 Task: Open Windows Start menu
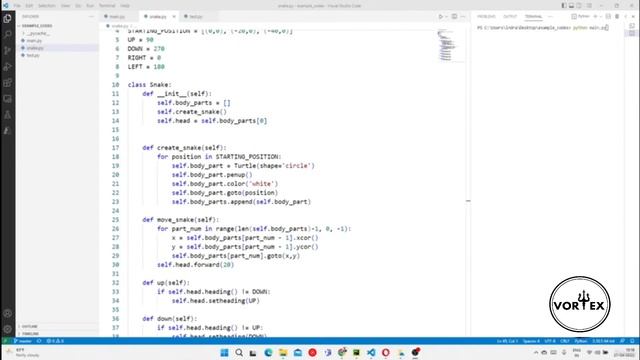point(224,353)
